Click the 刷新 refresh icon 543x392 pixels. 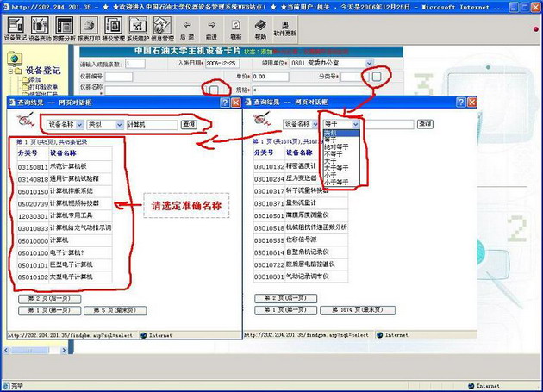pos(236,30)
